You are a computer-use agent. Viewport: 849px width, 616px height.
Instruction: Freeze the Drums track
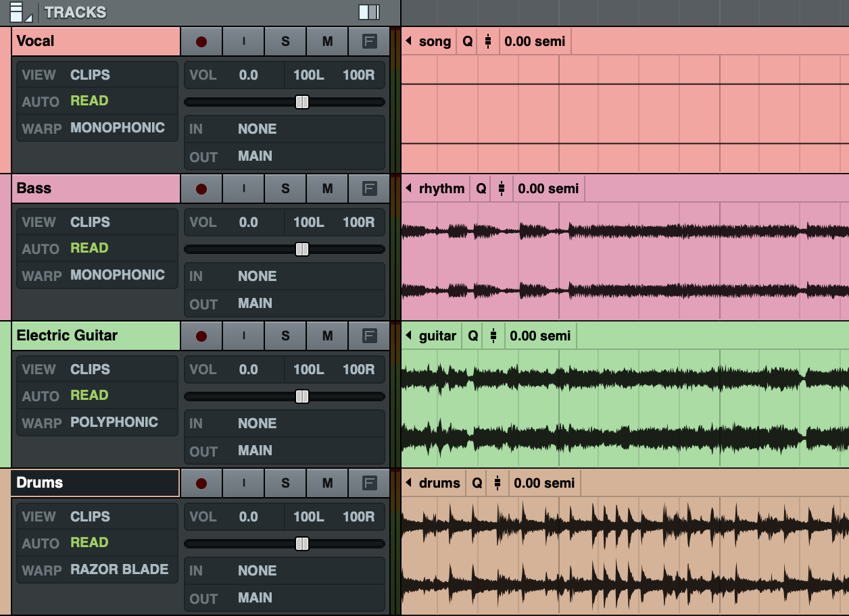click(x=369, y=483)
